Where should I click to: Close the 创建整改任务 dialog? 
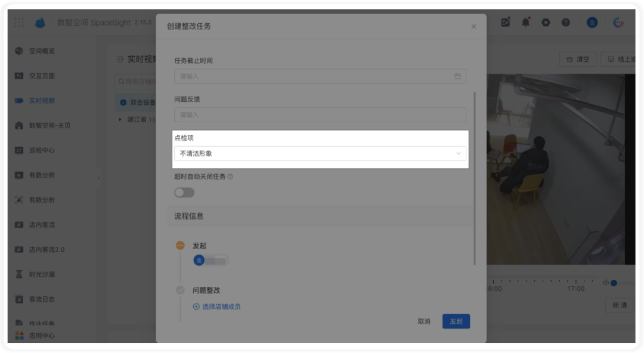pos(473,27)
